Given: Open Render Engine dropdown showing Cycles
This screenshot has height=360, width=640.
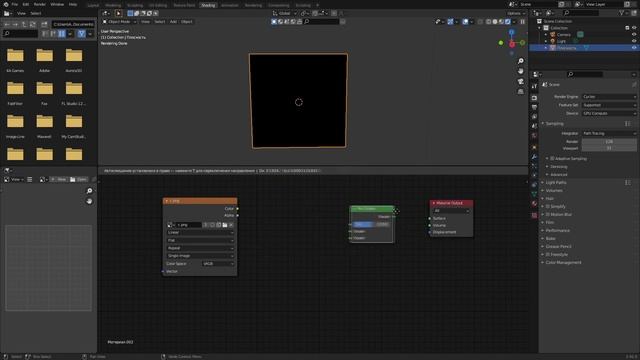Looking at the screenshot, I should pos(609,97).
